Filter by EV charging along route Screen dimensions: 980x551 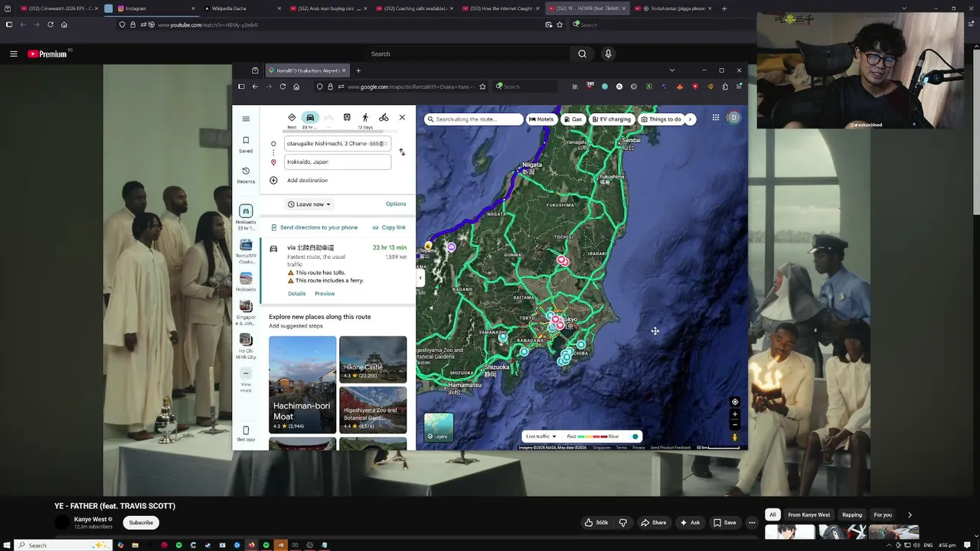tap(612, 119)
